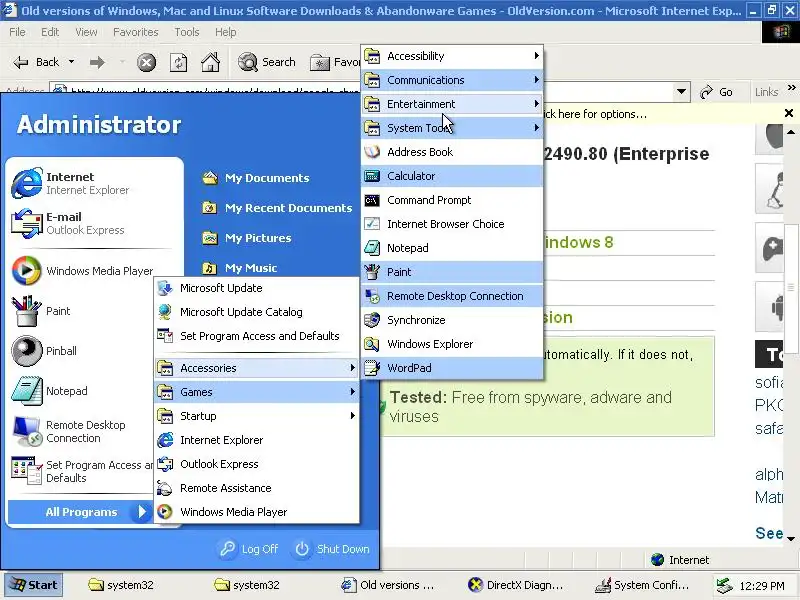Click the Log Off button
This screenshot has width=800, height=600.
(249, 549)
